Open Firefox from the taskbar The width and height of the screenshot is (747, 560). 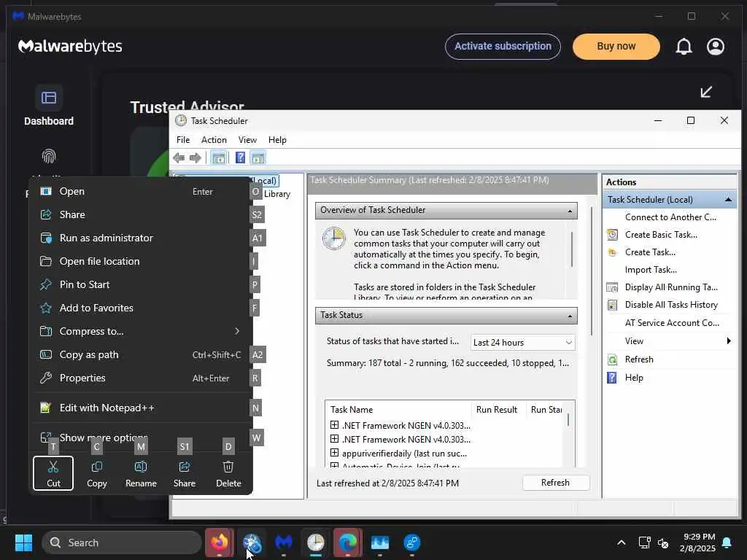click(220, 542)
